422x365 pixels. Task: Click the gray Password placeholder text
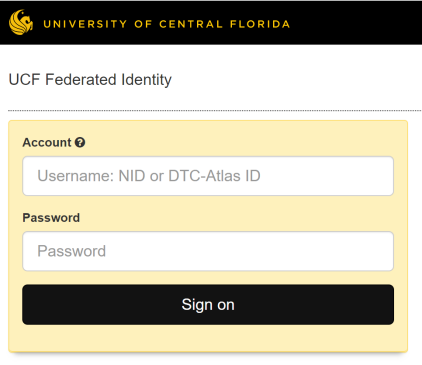tap(71, 251)
